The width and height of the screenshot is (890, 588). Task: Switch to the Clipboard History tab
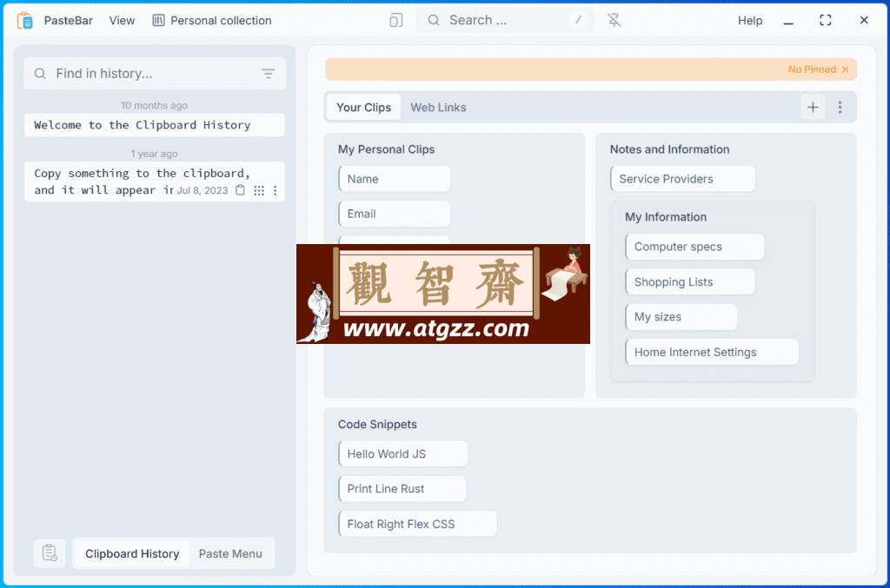click(132, 553)
